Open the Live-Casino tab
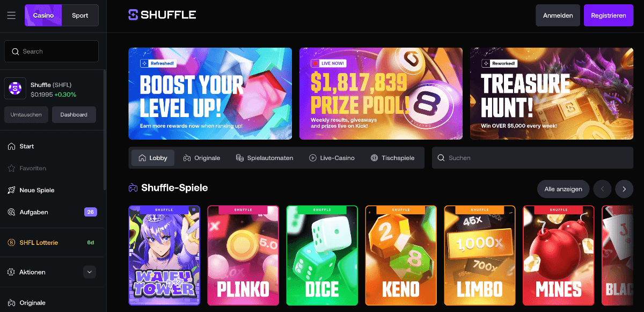The image size is (644, 312). [x=332, y=158]
